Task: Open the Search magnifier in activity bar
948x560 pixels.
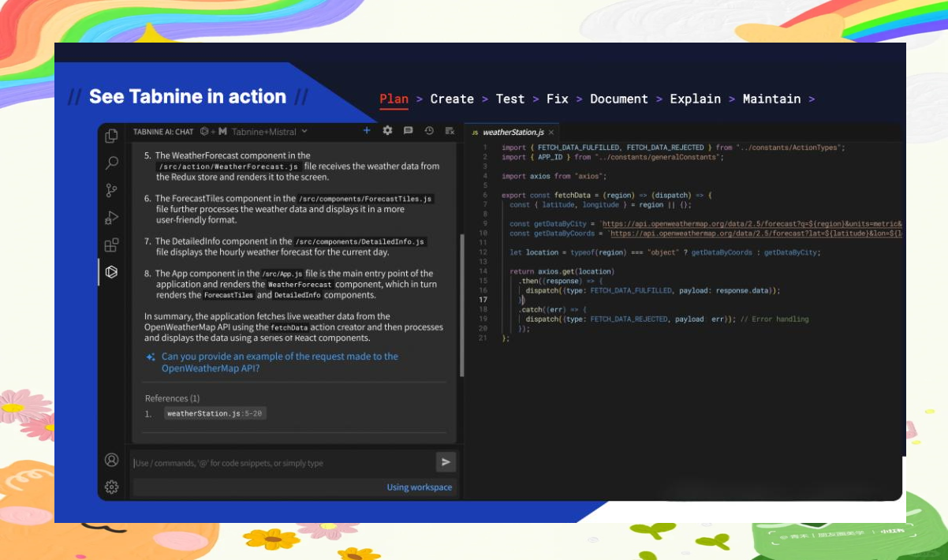Action: [111, 163]
